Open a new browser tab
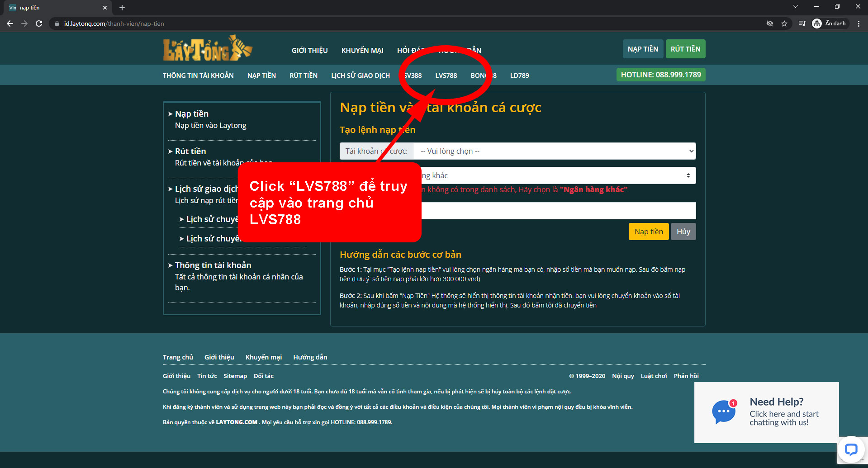 pos(122,8)
